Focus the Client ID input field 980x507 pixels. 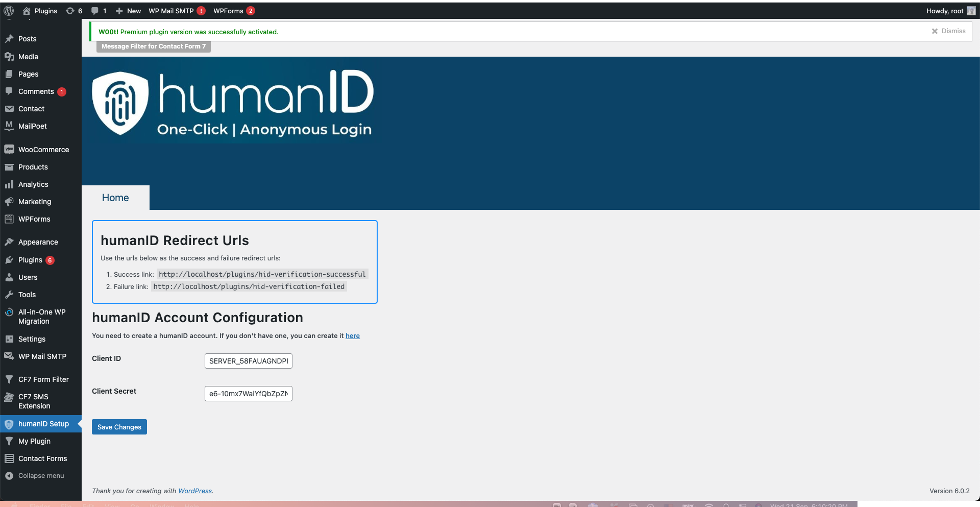tap(249, 361)
